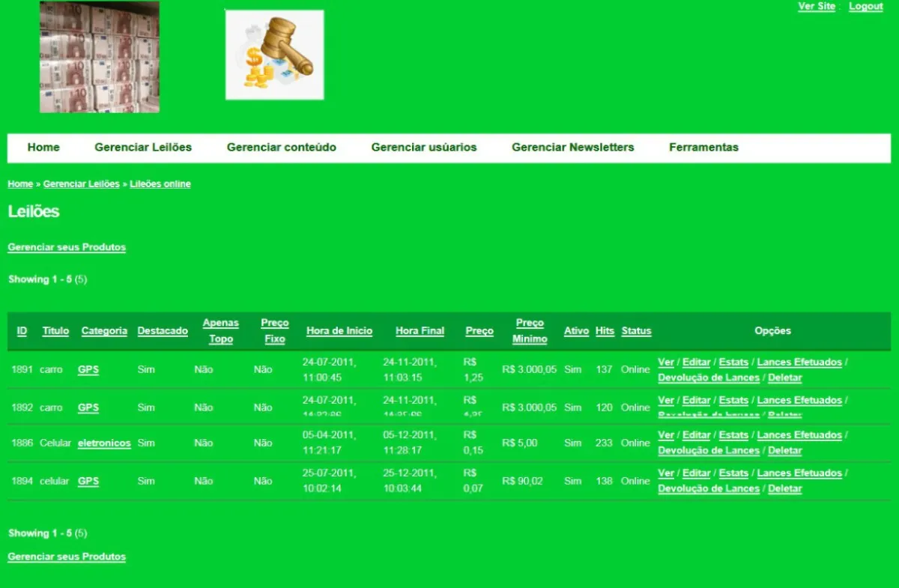
Task: Open Estats for auction 1892
Action: coord(733,401)
